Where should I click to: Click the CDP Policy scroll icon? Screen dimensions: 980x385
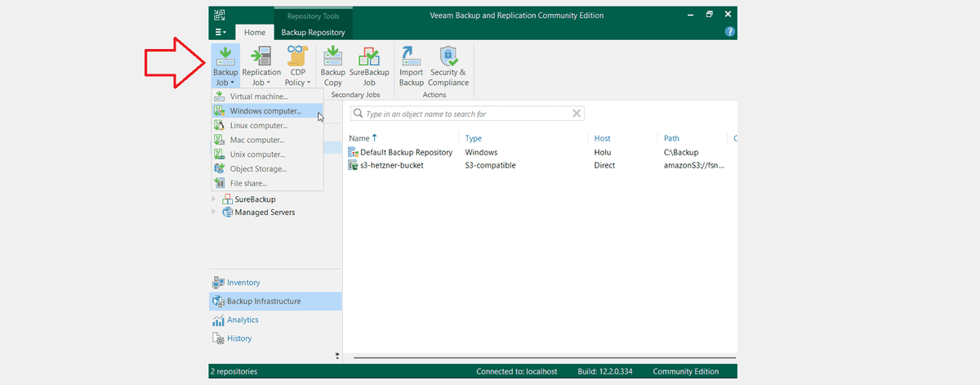pos(297,56)
